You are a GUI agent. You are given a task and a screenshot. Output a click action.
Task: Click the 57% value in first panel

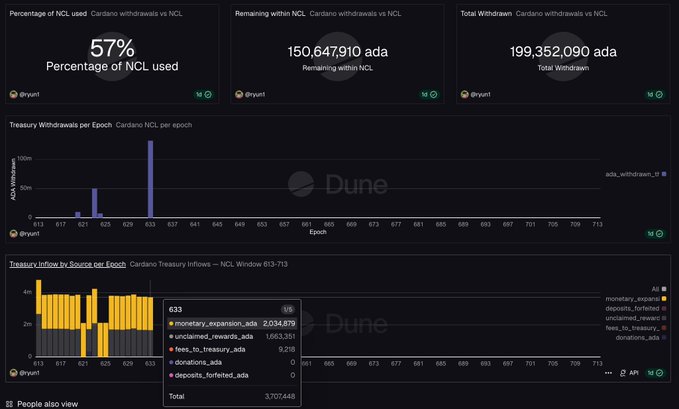(x=112, y=48)
